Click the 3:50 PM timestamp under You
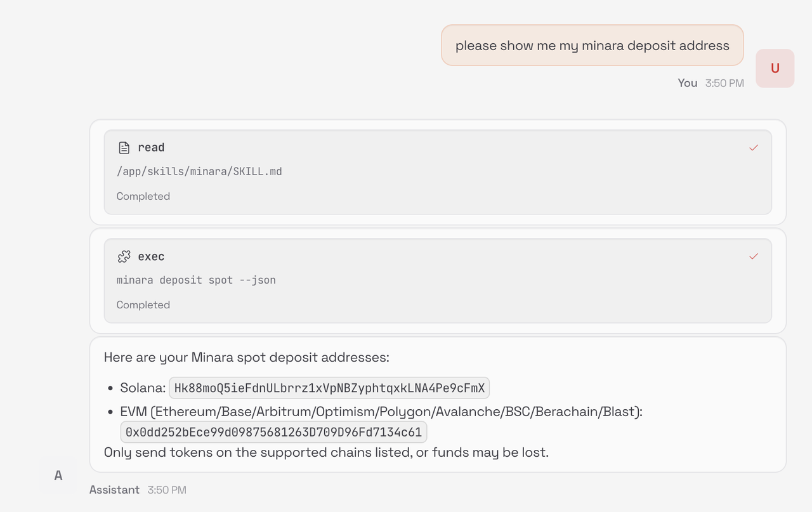812x512 pixels. click(x=724, y=83)
